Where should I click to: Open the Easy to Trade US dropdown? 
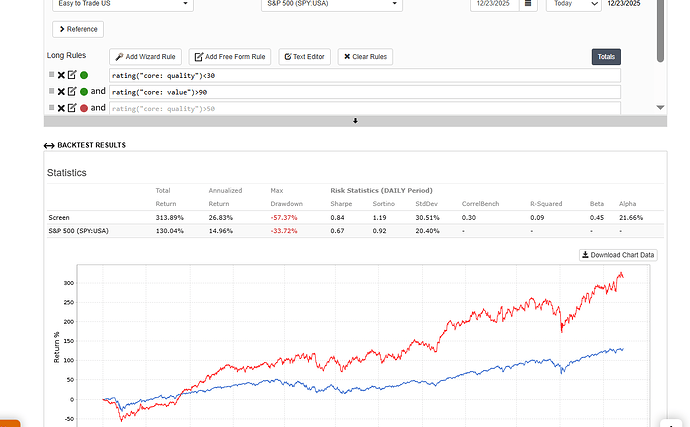click(123, 4)
